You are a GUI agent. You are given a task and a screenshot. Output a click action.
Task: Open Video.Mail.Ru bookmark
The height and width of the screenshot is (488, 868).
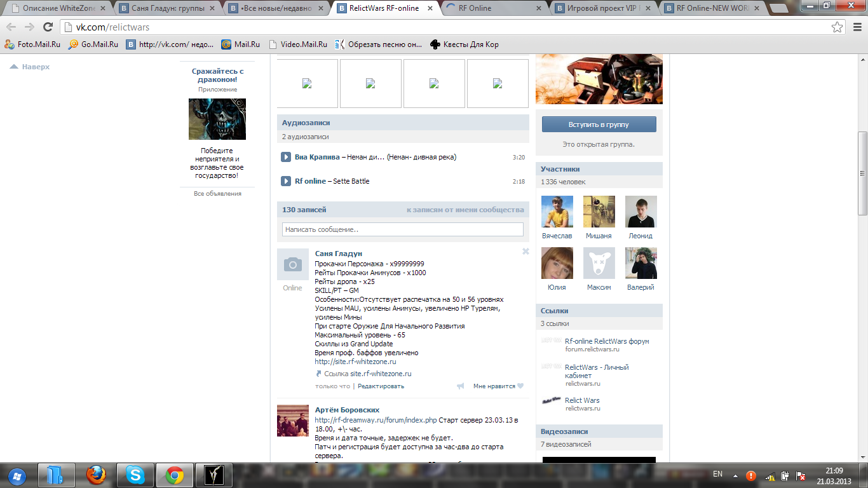(x=298, y=44)
